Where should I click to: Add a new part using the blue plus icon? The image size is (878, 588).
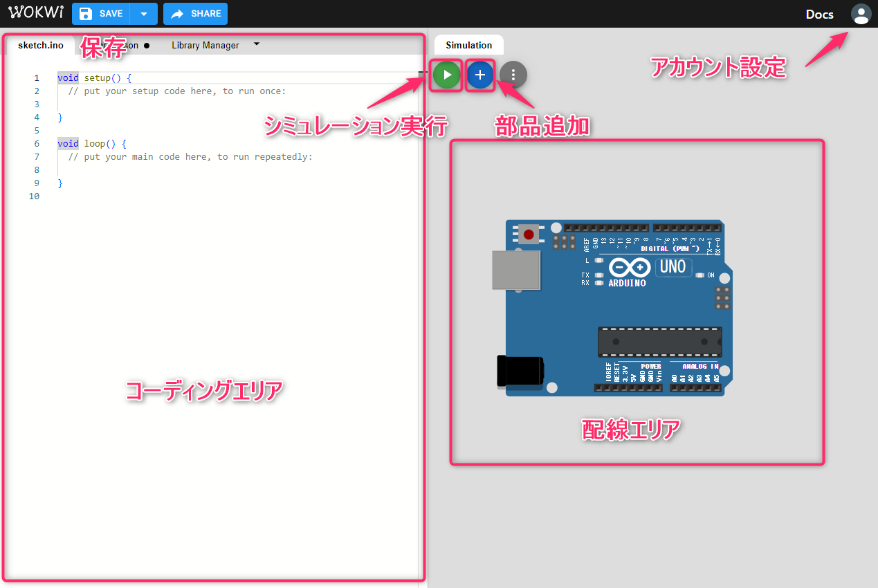pyautogui.click(x=479, y=75)
